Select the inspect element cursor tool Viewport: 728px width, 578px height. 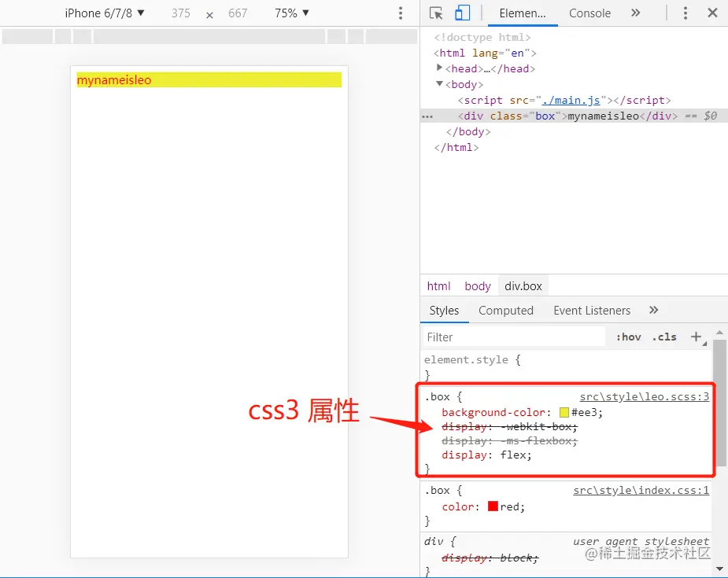[x=435, y=13]
